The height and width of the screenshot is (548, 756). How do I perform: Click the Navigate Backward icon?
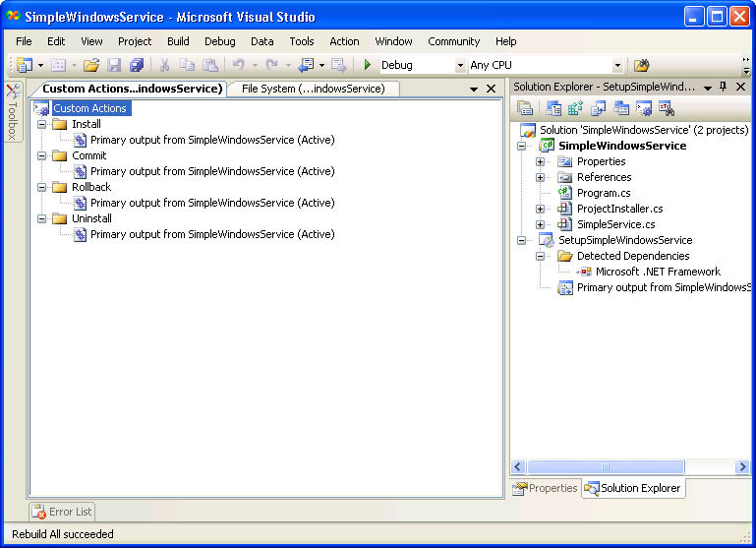306,65
